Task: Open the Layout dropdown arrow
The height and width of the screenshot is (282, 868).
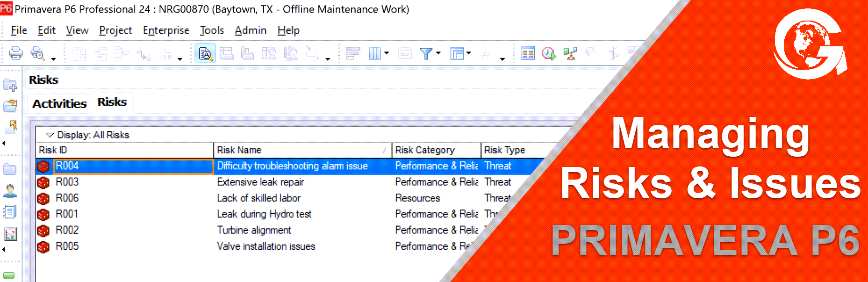Action: [x=468, y=53]
